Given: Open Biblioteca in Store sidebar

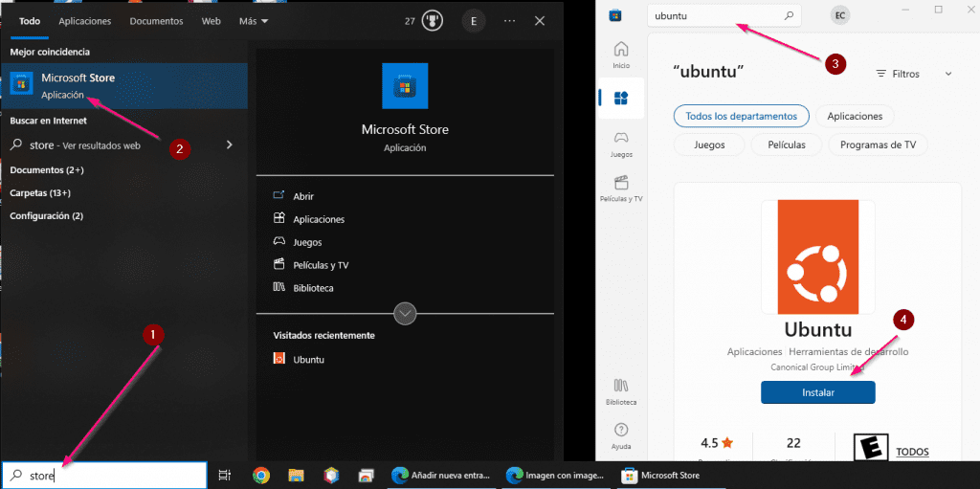Looking at the screenshot, I should click(x=621, y=392).
